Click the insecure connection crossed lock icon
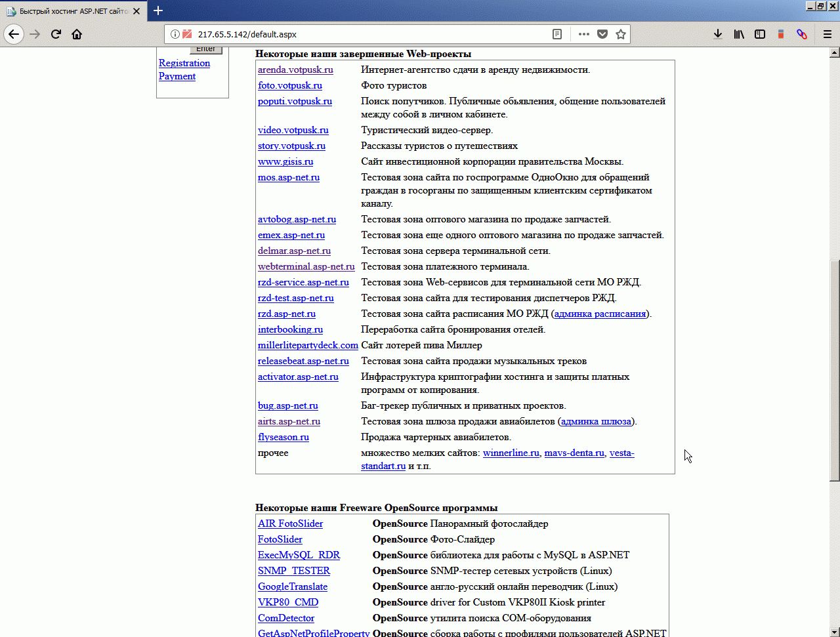 [x=187, y=34]
